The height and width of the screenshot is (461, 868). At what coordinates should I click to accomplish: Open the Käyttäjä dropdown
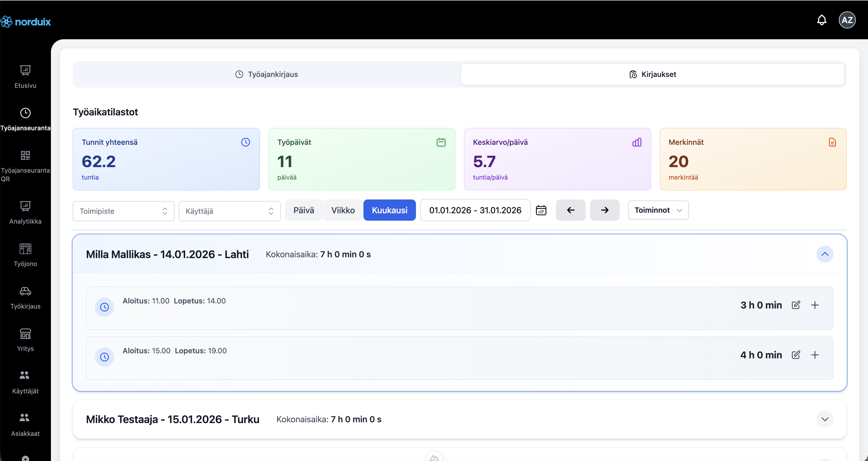click(229, 211)
